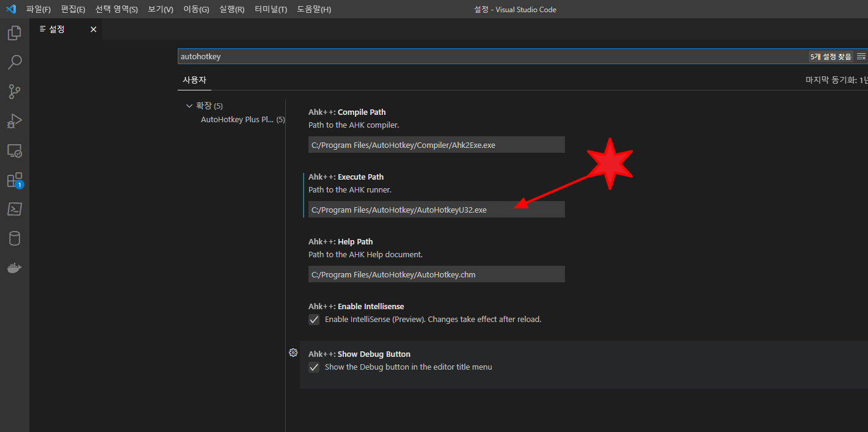
Task: Open the 터미널(T) menu
Action: click(x=271, y=10)
